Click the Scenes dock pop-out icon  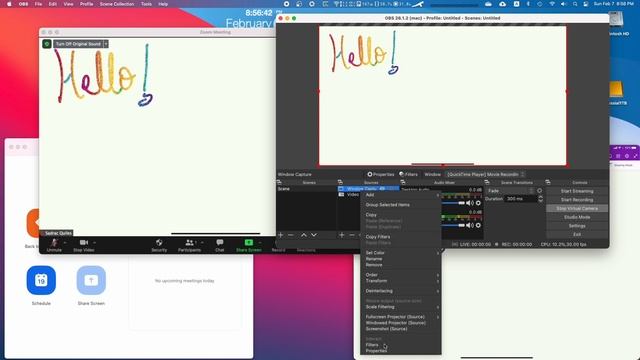279,182
